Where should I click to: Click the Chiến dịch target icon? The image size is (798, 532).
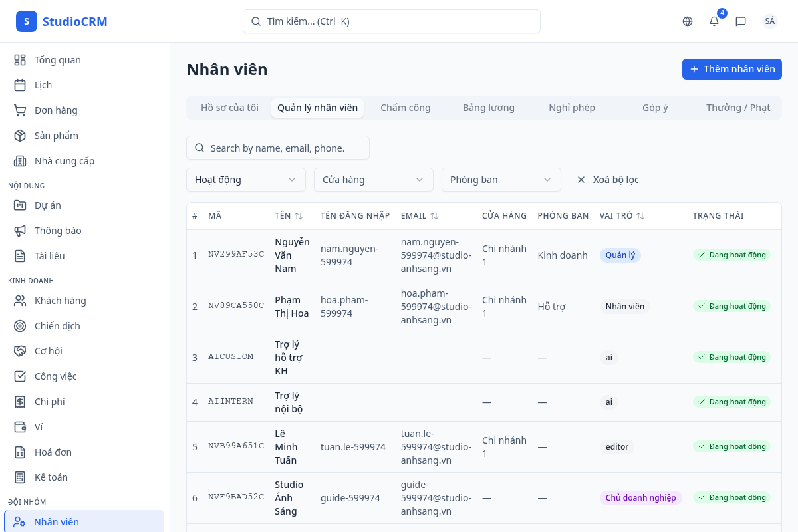click(x=20, y=326)
